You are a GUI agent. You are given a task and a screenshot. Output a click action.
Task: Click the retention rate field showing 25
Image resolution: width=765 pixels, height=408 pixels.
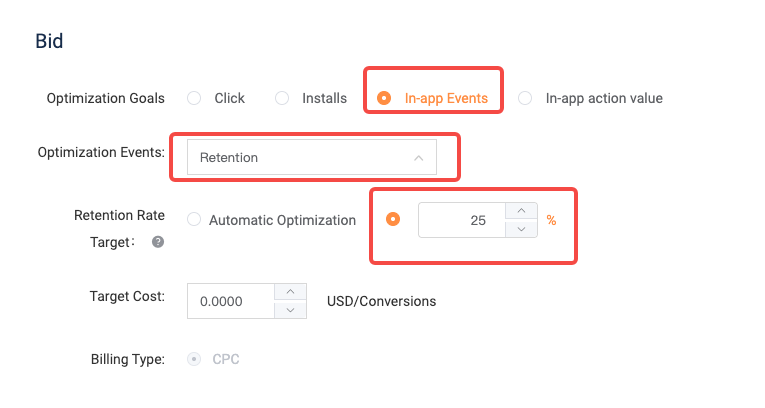pos(462,220)
